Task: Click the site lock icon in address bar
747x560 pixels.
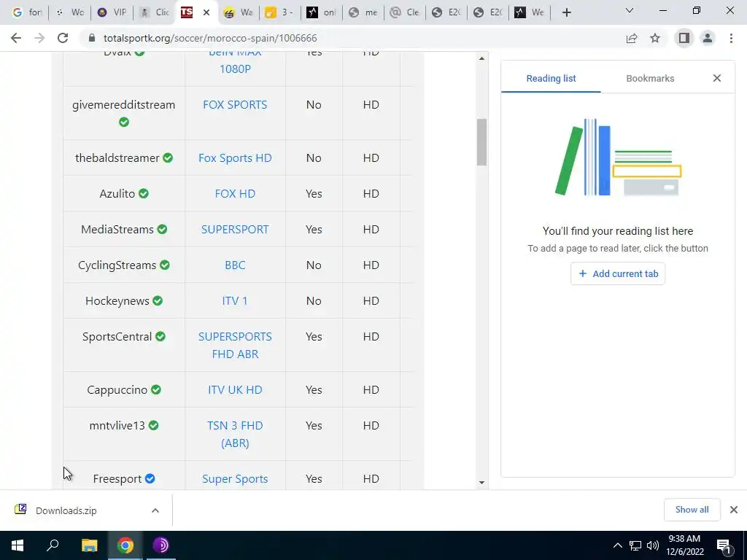Action: pyautogui.click(x=92, y=38)
